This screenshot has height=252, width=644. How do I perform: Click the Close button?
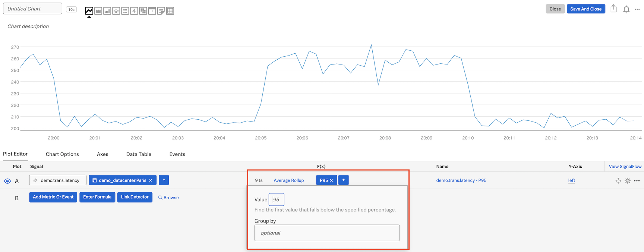click(555, 9)
